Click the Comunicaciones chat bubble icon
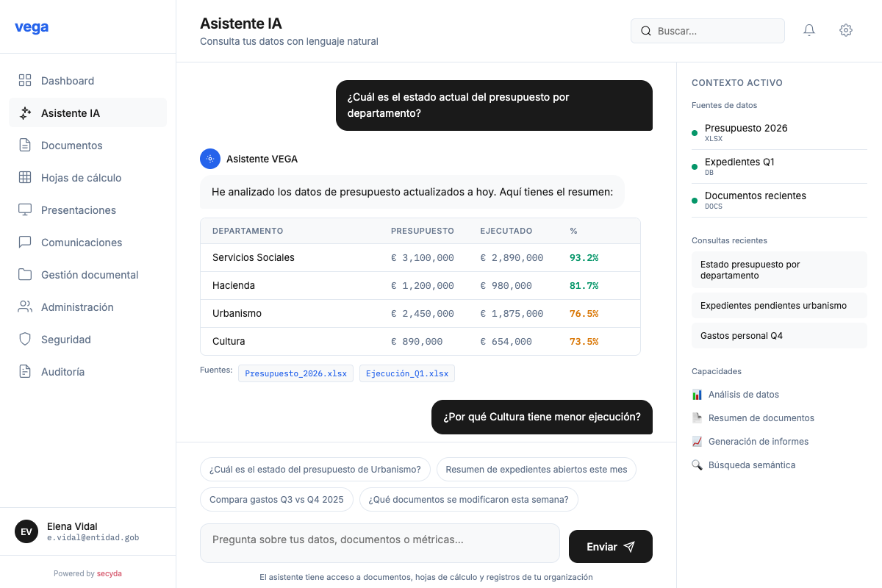Image resolution: width=882 pixels, height=588 pixels. (25, 243)
